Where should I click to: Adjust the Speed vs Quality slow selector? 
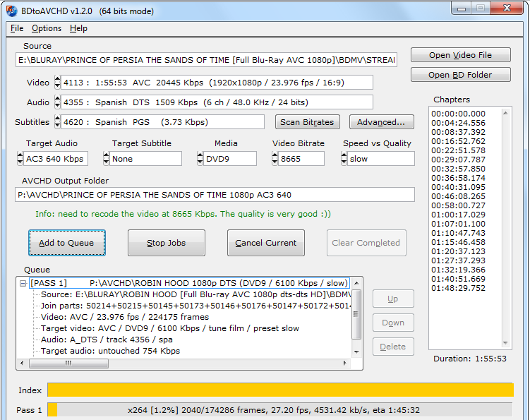click(x=344, y=159)
